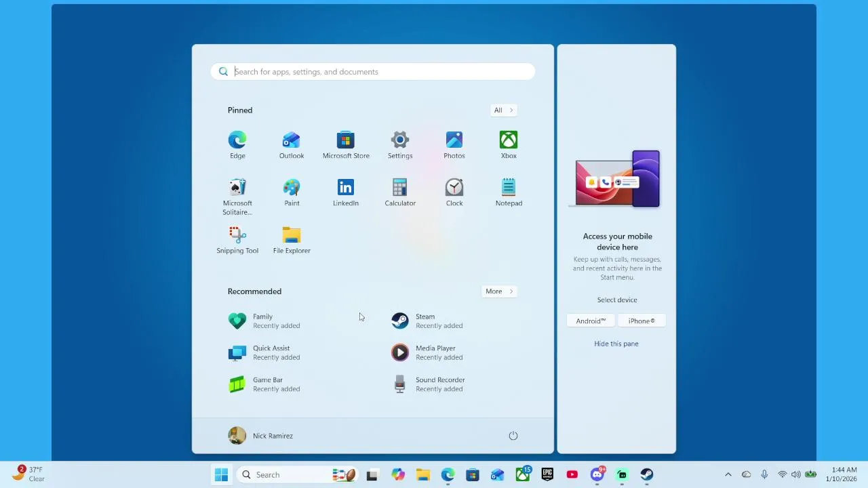Image resolution: width=868 pixels, height=488 pixels.
Task: Switch to Steam on the taskbar
Action: (647, 474)
